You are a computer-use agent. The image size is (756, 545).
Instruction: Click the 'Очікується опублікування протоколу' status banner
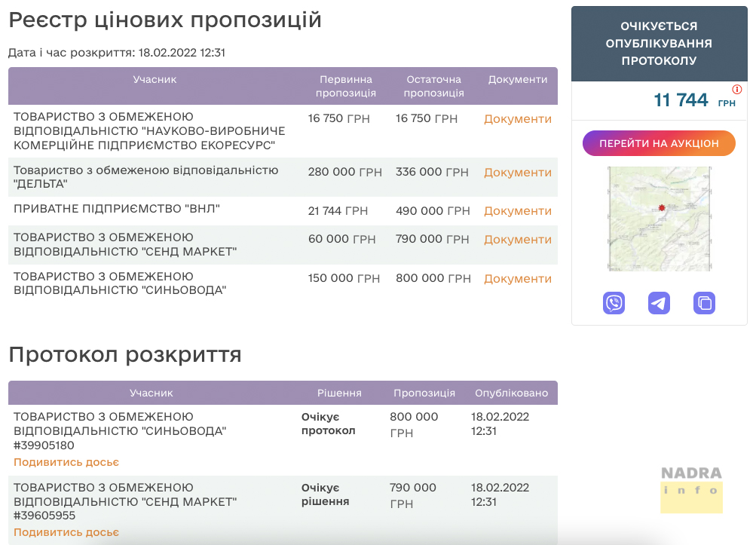pos(659,44)
